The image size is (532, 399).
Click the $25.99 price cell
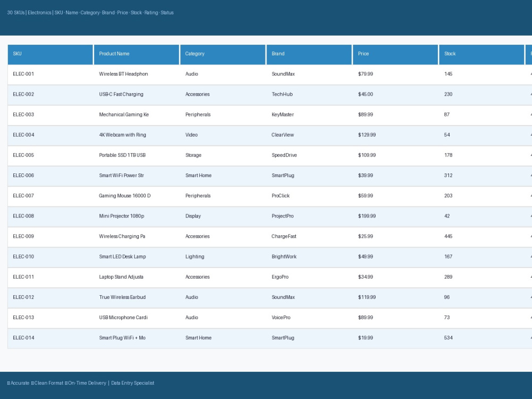395,237
